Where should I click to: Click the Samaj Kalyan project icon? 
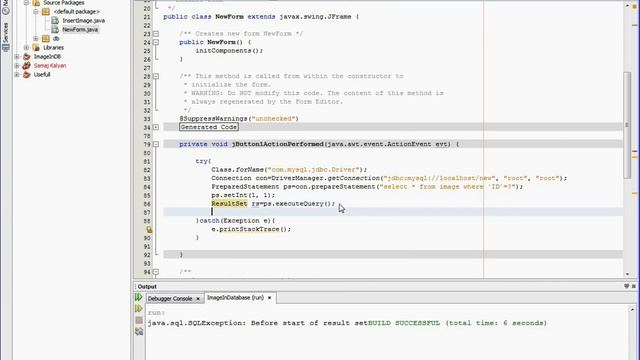27,66
